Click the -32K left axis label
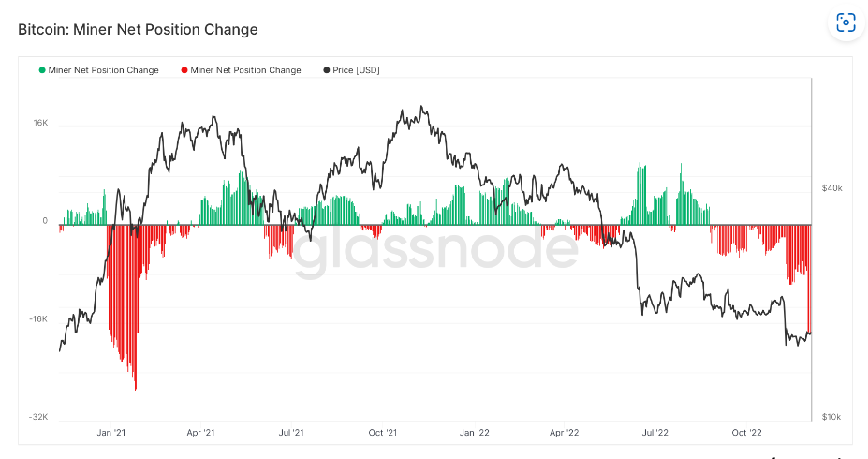Viewport: 868px width, 459px height. (37, 417)
